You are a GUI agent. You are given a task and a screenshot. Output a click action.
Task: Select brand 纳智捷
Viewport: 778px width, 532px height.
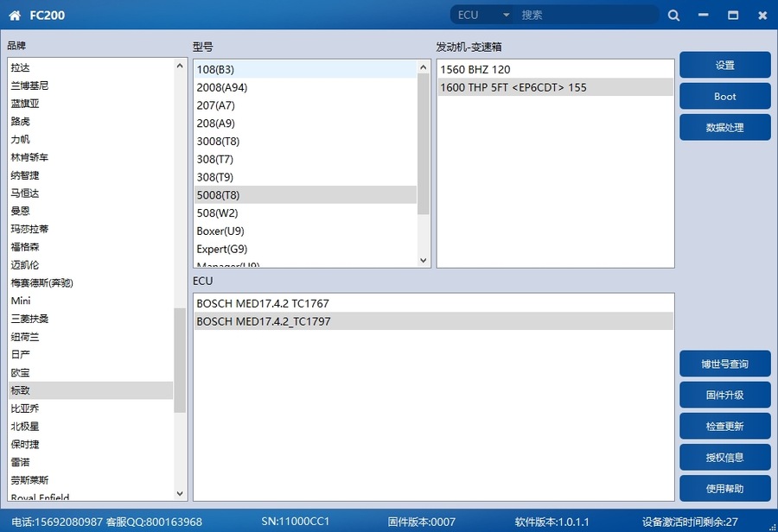91,175
